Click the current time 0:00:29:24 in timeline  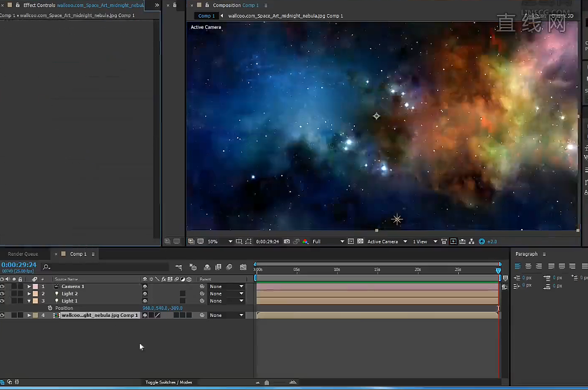coord(19,265)
